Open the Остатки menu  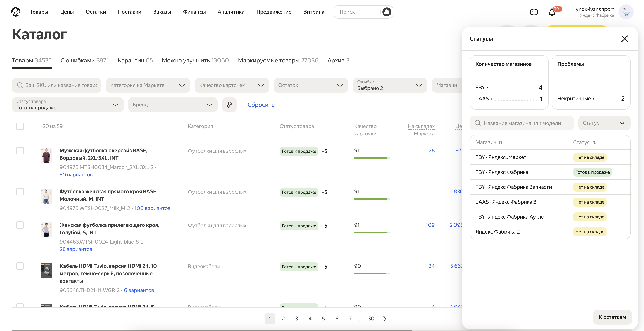[96, 12]
